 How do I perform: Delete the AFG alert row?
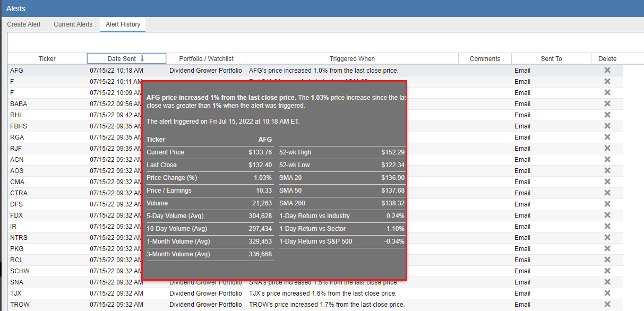point(607,70)
